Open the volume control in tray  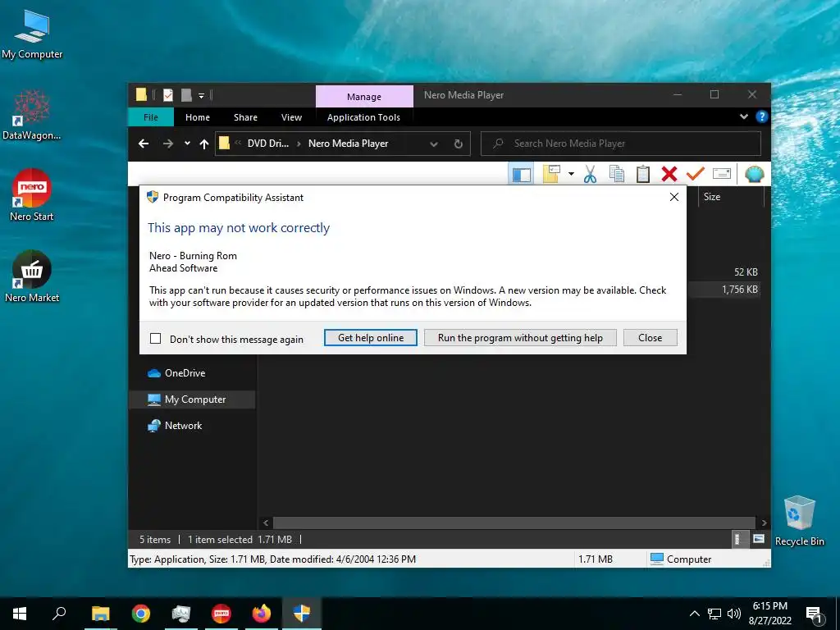734,614
